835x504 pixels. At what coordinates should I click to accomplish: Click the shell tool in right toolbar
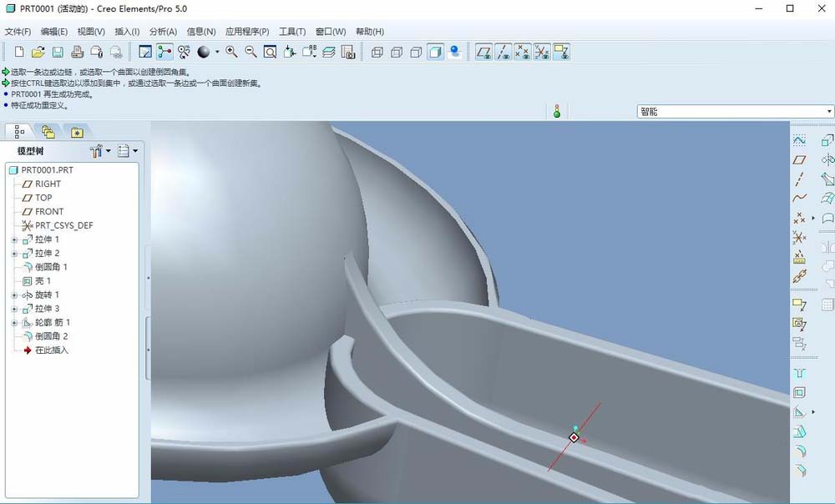(x=799, y=393)
